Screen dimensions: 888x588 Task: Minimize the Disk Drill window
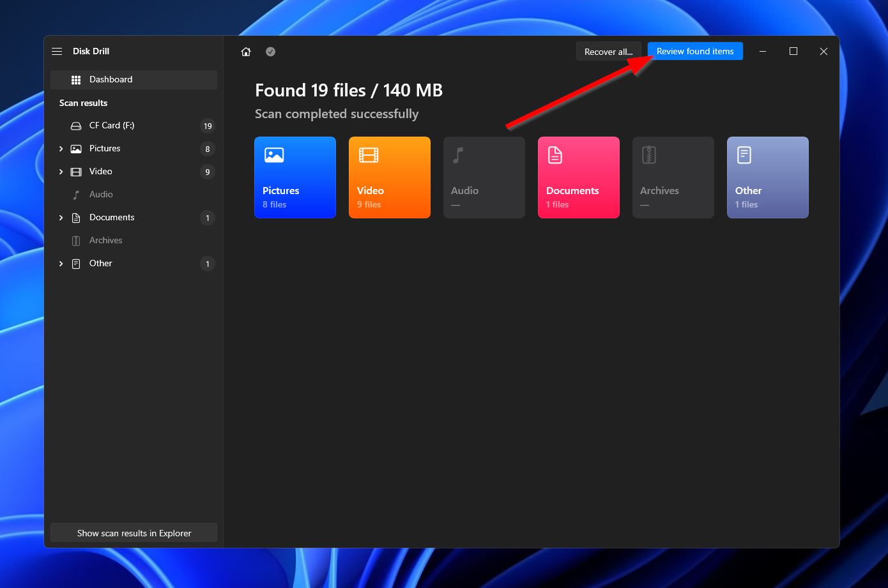point(763,52)
